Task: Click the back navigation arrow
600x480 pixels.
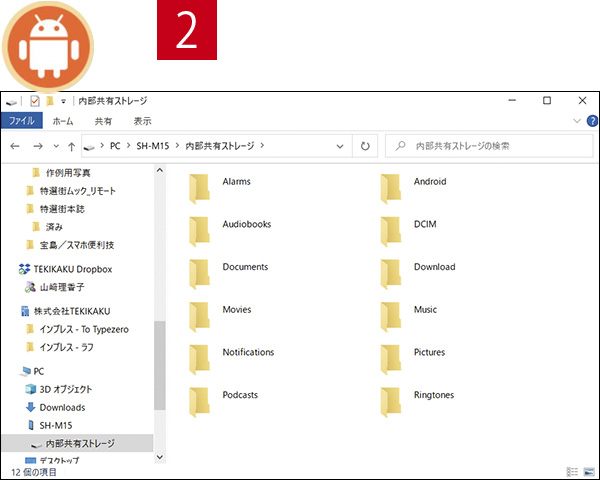Action: [x=15, y=146]
